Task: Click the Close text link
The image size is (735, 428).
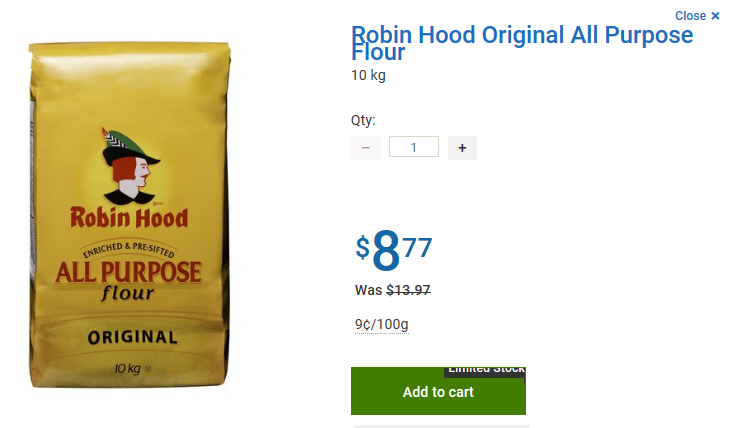Action: coord(690,16)
